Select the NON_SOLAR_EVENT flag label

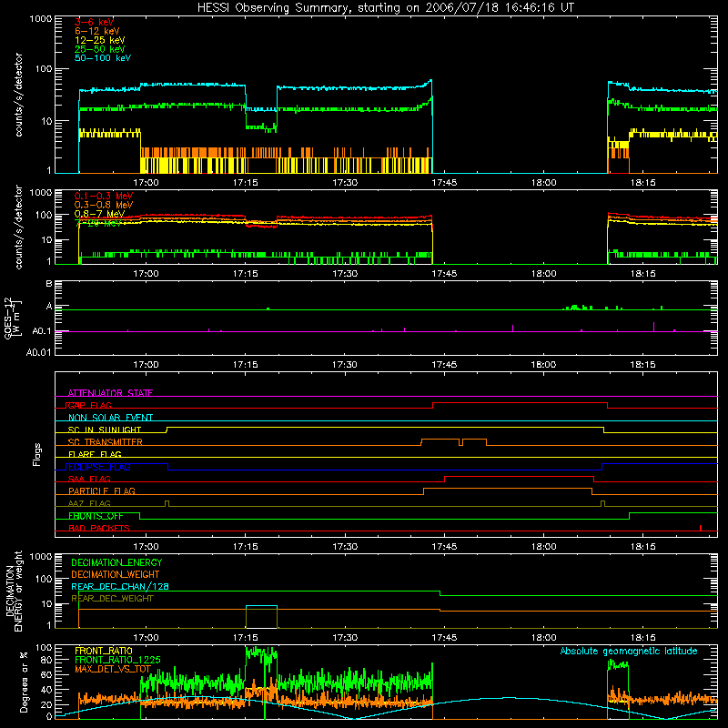110,418
